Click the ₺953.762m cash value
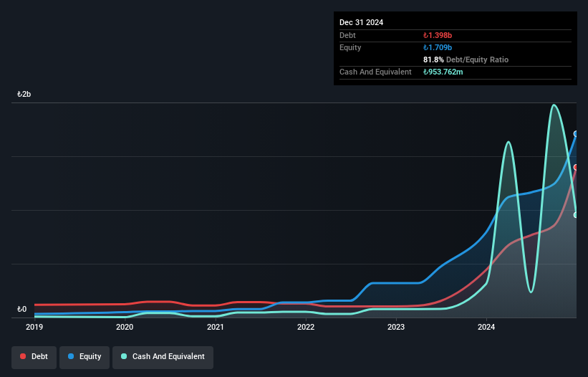Viewport: 588px width, 377px height. 443,72
